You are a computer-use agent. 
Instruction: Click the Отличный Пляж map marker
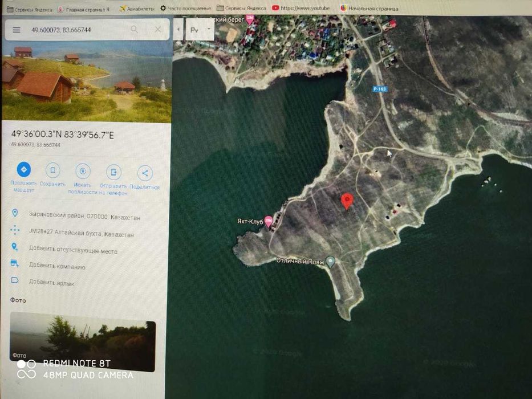330,262
